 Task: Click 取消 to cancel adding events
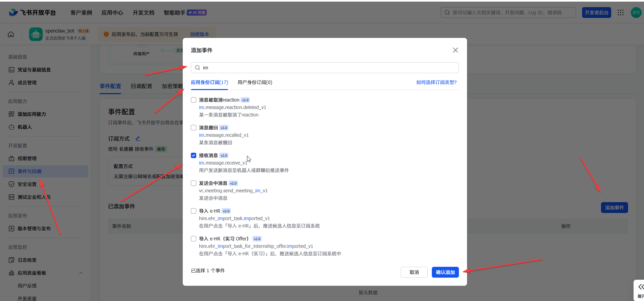414,272
